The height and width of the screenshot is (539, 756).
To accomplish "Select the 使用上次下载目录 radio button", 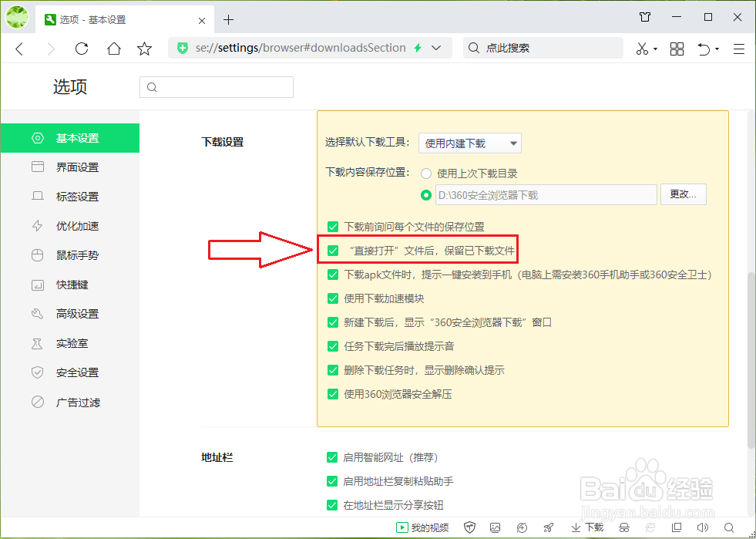I will tap(425, 173).
